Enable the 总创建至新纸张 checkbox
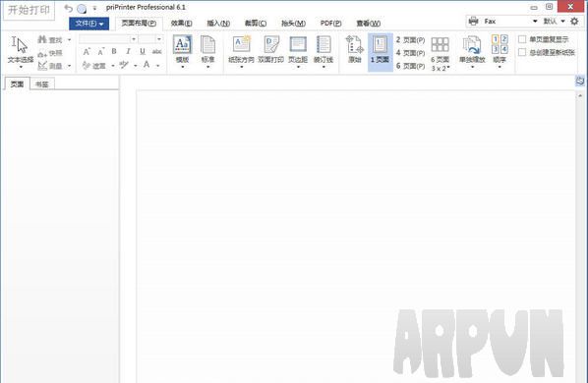This screenshot has height=383, width=588. click(x=522, y=52)
